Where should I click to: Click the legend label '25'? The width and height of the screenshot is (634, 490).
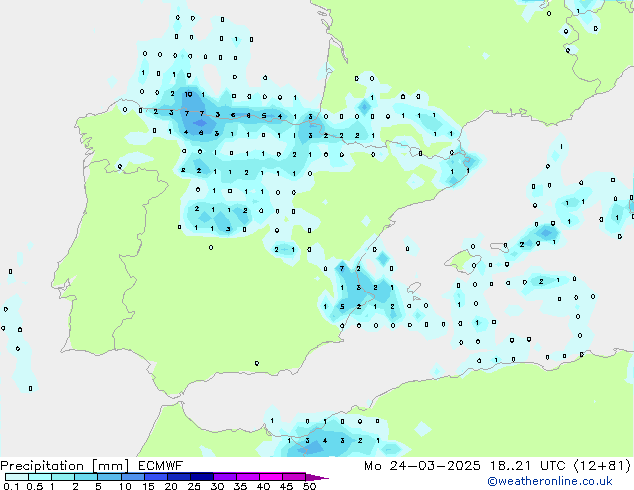[194, 486]
